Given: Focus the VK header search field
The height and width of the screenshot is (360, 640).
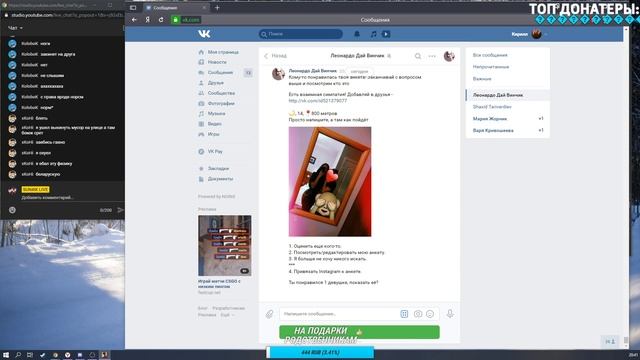Looking at the screenshot, I should point(300,34).
